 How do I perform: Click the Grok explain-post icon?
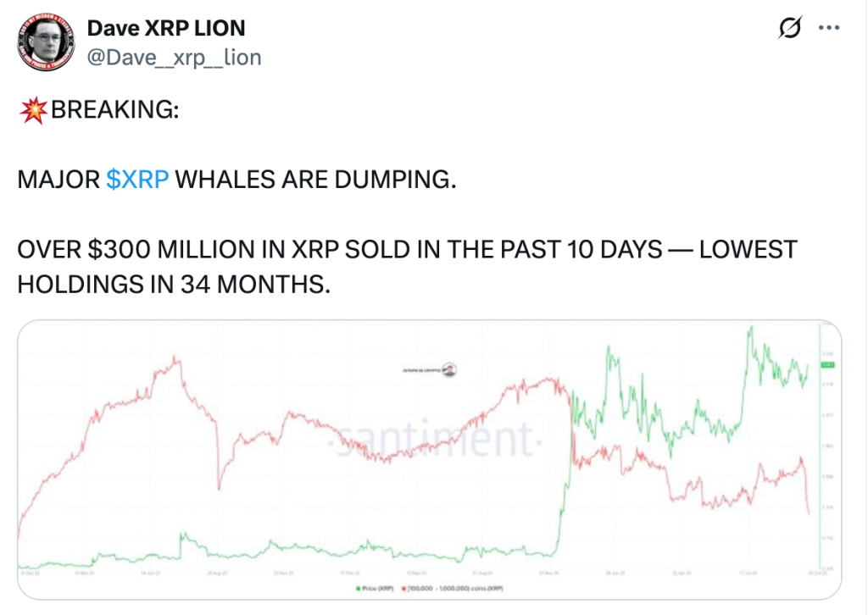(789, 29)
